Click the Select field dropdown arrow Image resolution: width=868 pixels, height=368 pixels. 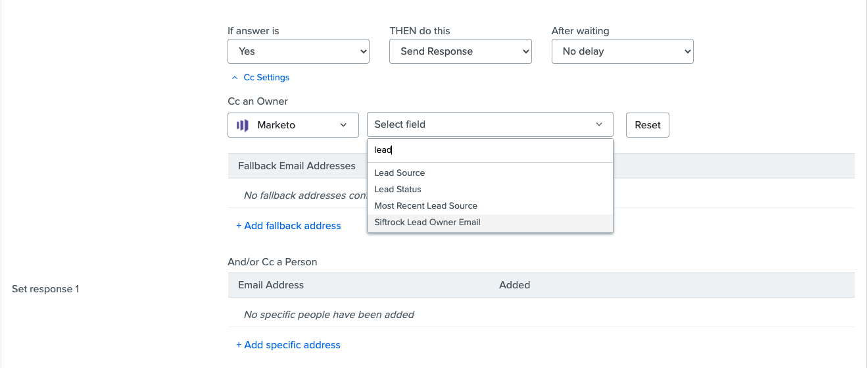599,124
